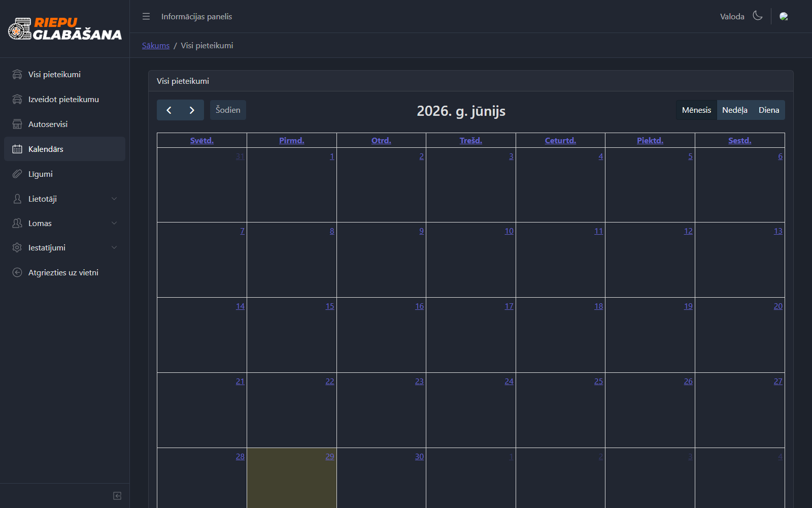
Task: Open day 3 of June
Action: click(x=511, y=156)
